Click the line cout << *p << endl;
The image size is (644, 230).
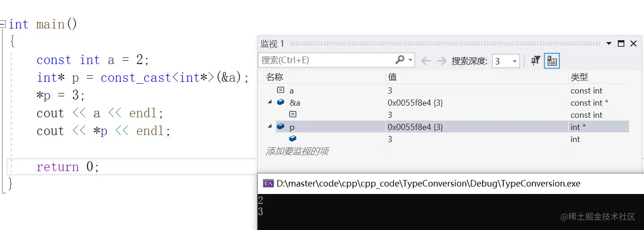pyautogui.click(x=104, y=131)
